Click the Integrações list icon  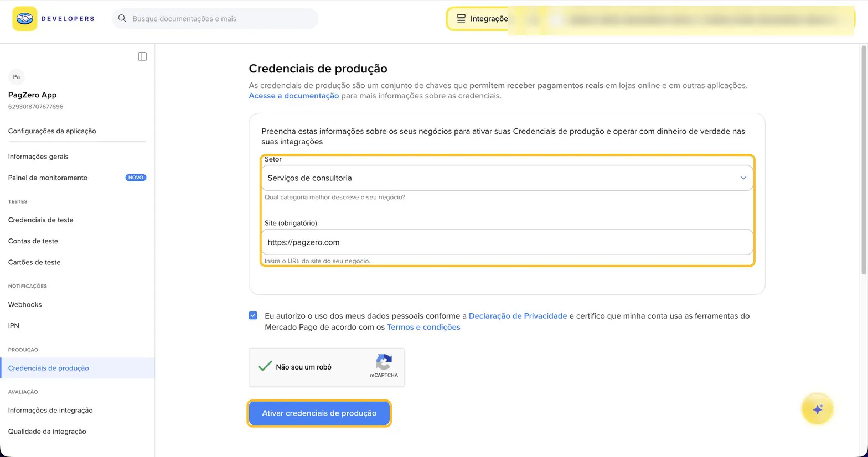(x=461, y=19)
